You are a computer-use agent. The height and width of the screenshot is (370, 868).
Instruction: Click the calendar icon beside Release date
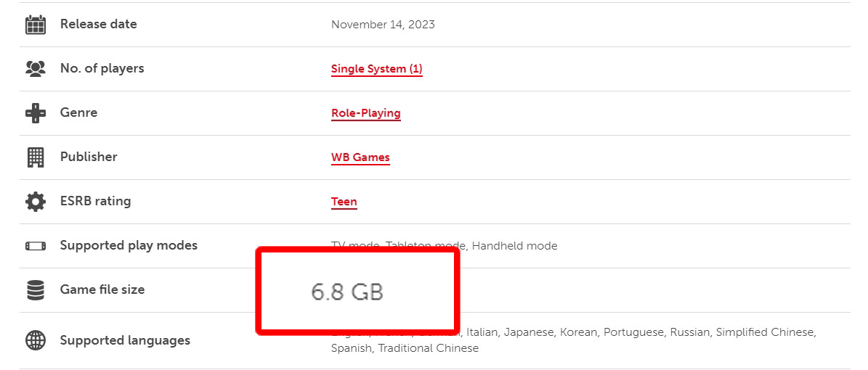[x=36, y=25]
